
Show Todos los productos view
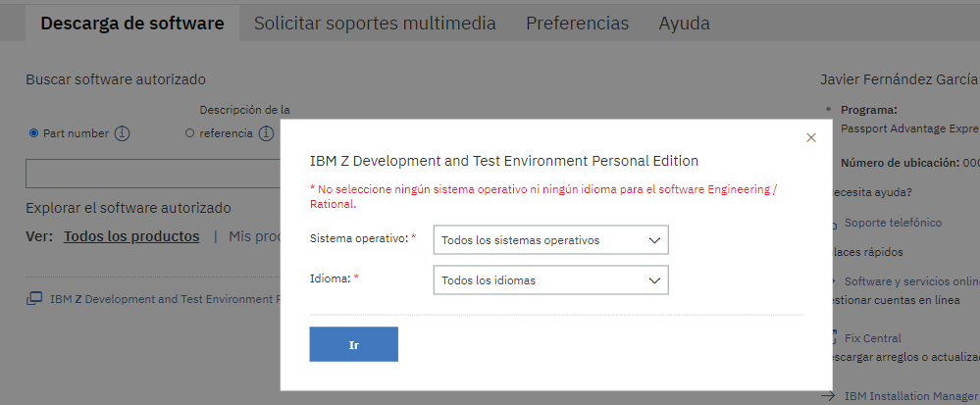131,236
